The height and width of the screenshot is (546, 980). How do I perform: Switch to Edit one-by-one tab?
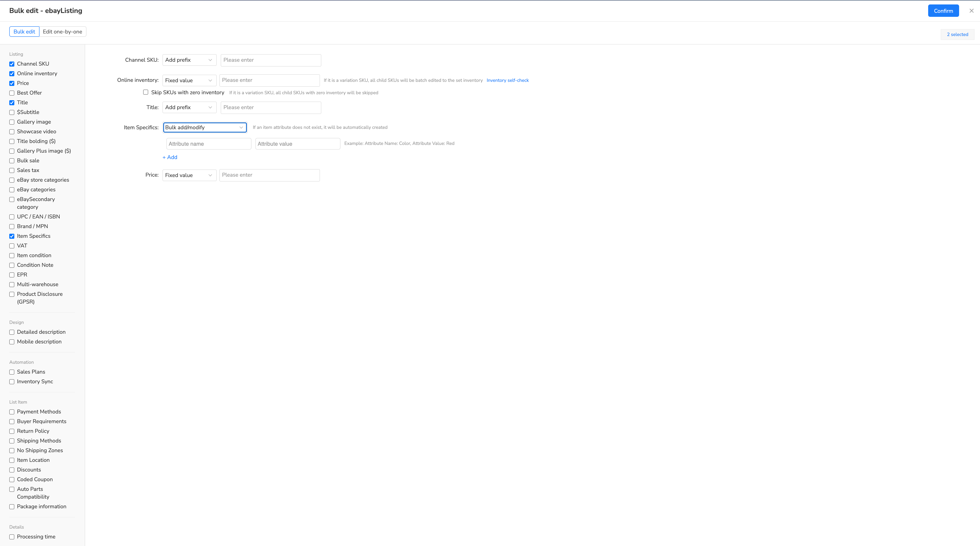62,32
